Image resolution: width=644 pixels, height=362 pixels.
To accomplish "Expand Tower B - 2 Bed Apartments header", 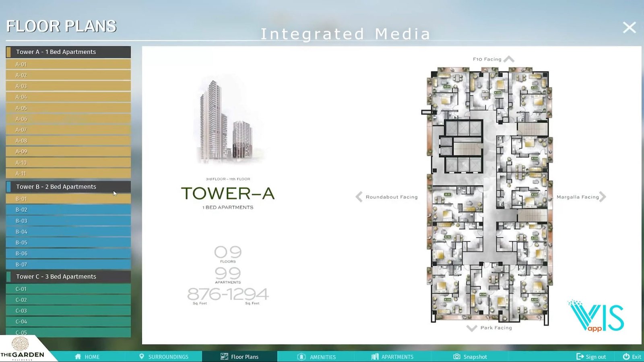I will coord(68,187).
